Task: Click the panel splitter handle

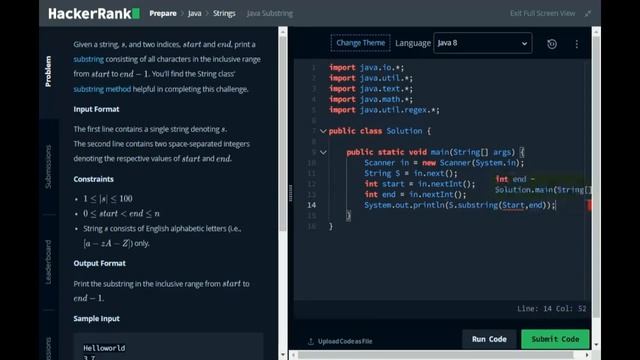Action: pyautogui.click(x=290, y=193)
